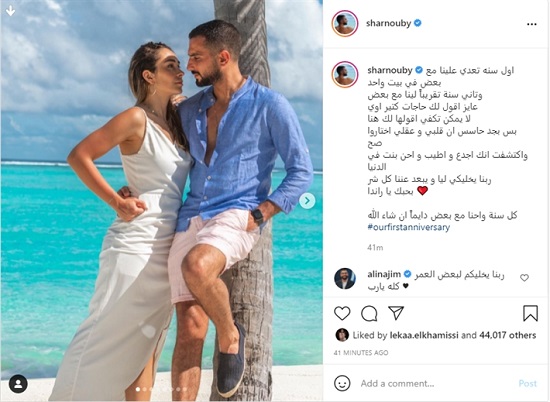Share post with paper plane icon
The height and width of the screenshot is (402, 550).
click(396, 313)
